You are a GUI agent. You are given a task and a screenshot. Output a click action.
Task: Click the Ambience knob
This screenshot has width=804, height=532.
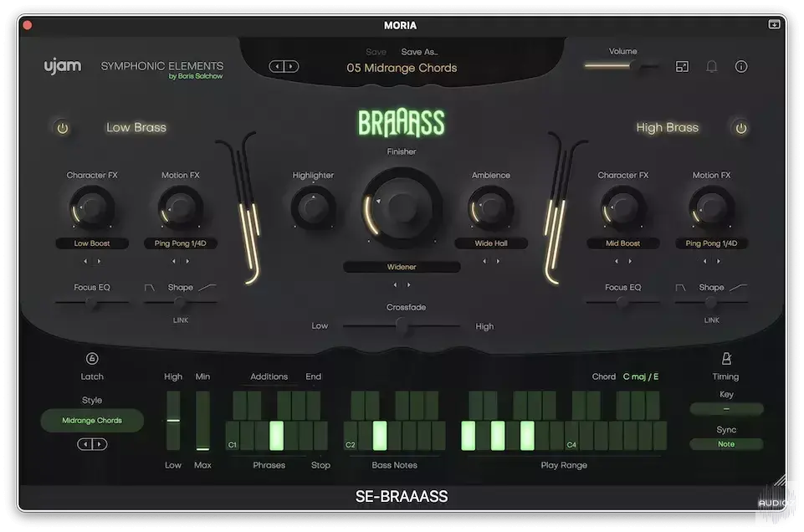491,207
